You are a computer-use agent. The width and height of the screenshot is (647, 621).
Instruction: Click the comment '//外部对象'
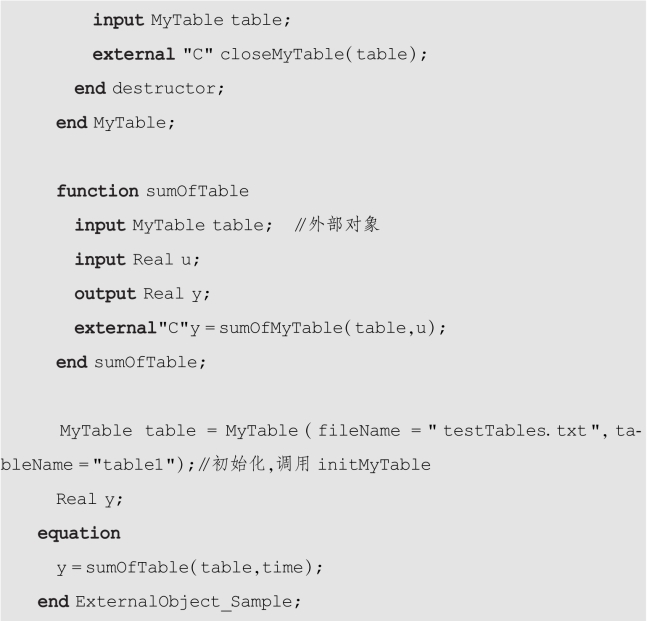coord(337,225)
